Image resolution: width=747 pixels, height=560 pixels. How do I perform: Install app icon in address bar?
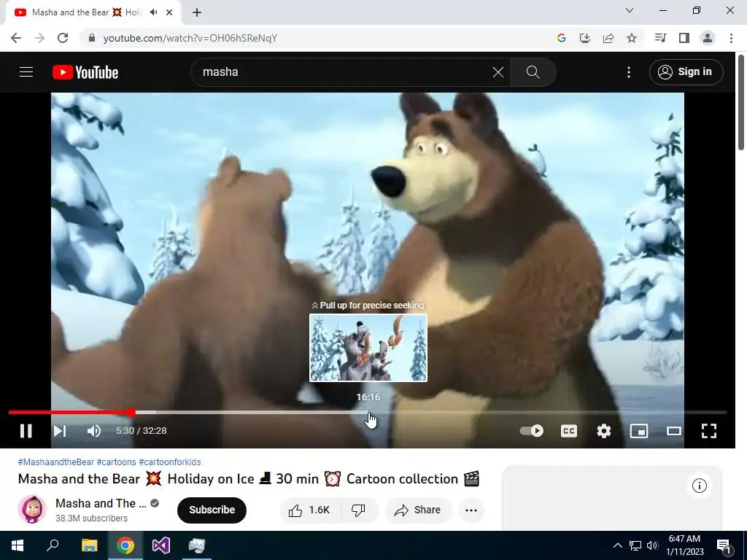tap(585, 38)
